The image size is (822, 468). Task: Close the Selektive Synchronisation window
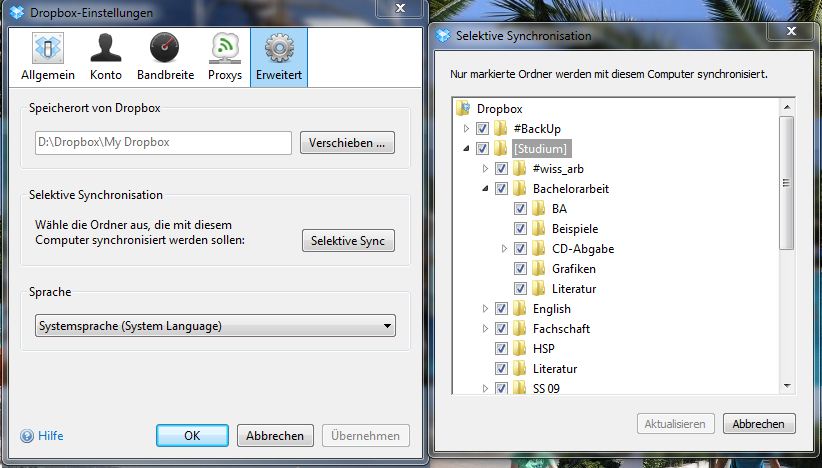tap(791, 31)
